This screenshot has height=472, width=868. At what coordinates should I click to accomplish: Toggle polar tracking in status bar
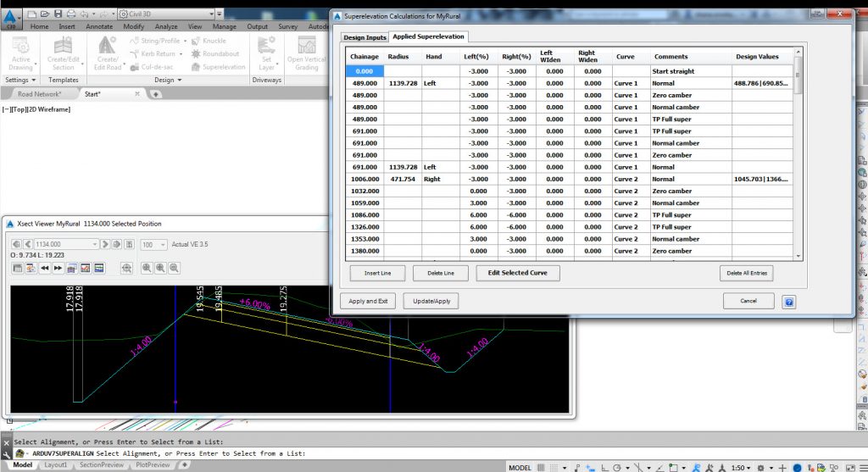pos(617,468)
